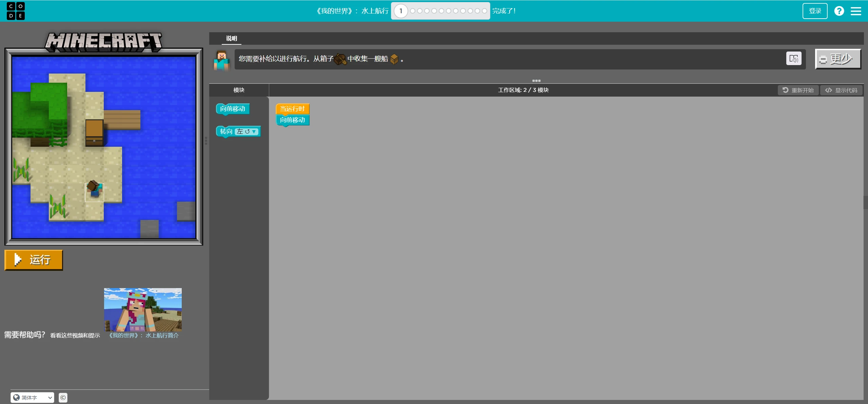Click the wooden dock in the game view
Viewport: 868px width, 404px height.
tap(122, 120)
